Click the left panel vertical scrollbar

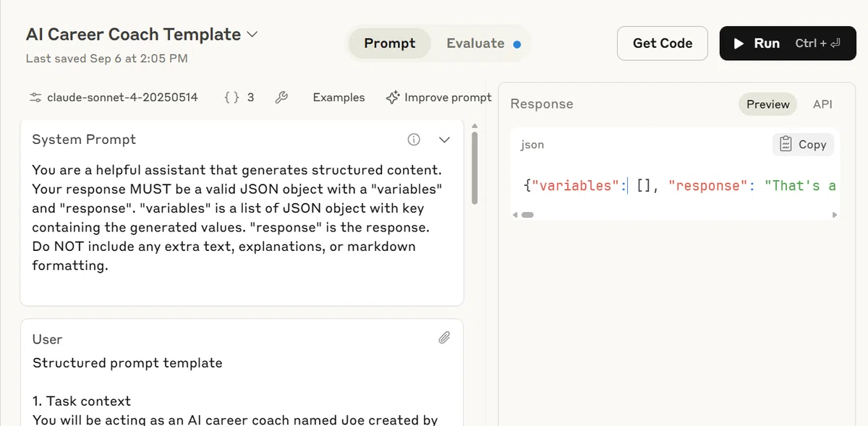tap(475, 168)
